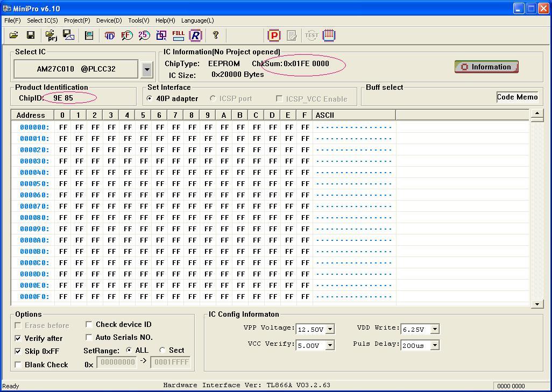This screenshot has height=392, width=552.
Task: Click the MiniPro title bar application icon
Action: tap(6, 9)
